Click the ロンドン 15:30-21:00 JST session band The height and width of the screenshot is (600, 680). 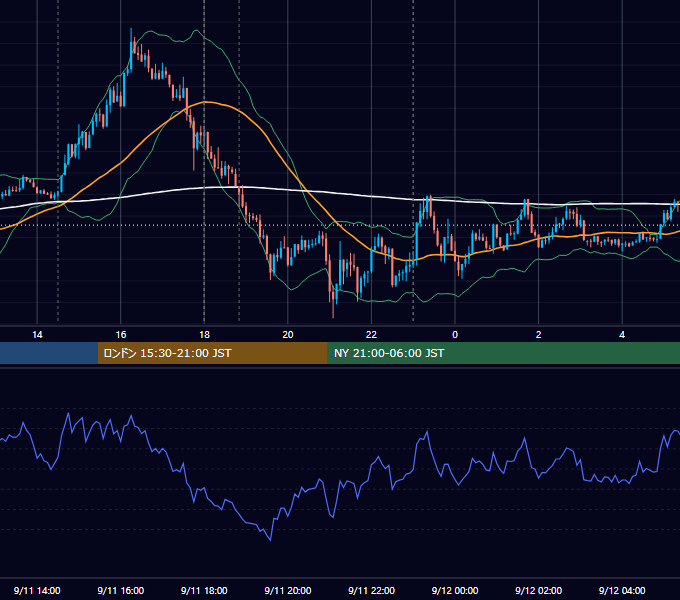point(212,353)
